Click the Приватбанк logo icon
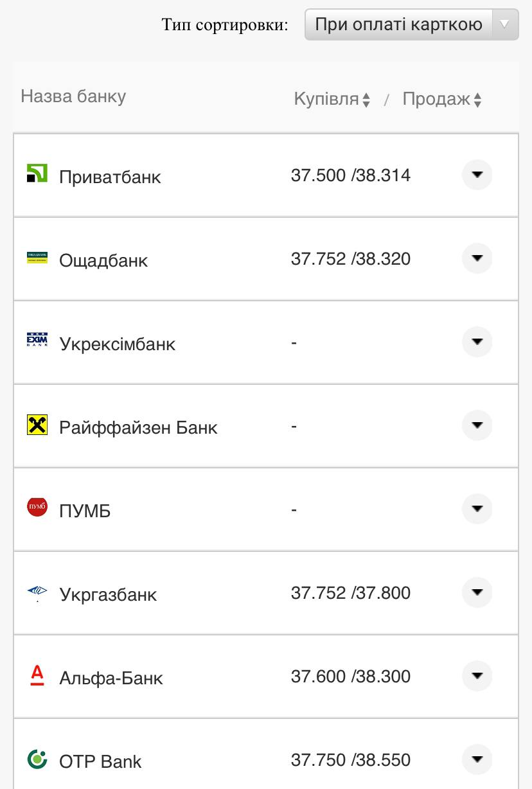This screenshot has width=532, height=789. coord(37,173)
